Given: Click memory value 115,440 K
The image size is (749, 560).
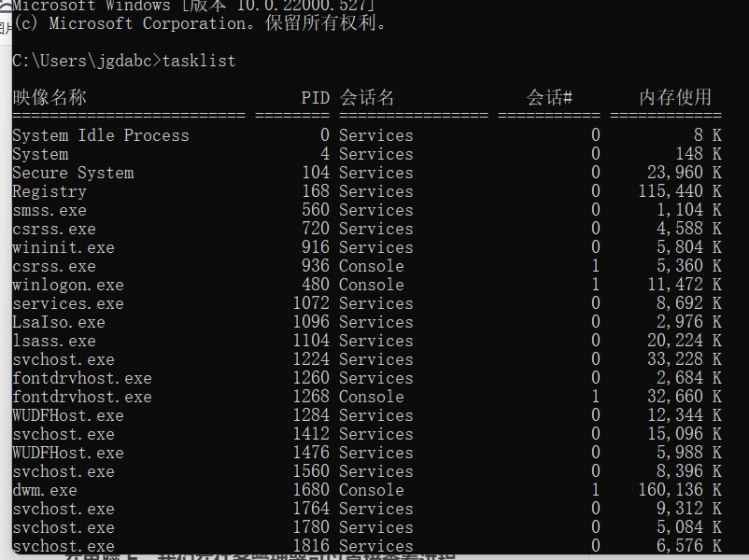Looking at the screenshot, I should pos(680,191).
